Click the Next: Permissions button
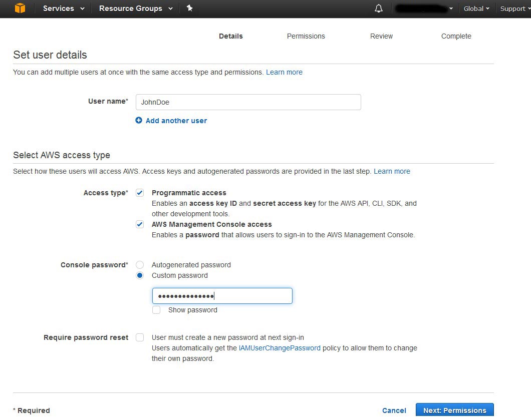This screenshot has width=531, height=420. [455, 410]
